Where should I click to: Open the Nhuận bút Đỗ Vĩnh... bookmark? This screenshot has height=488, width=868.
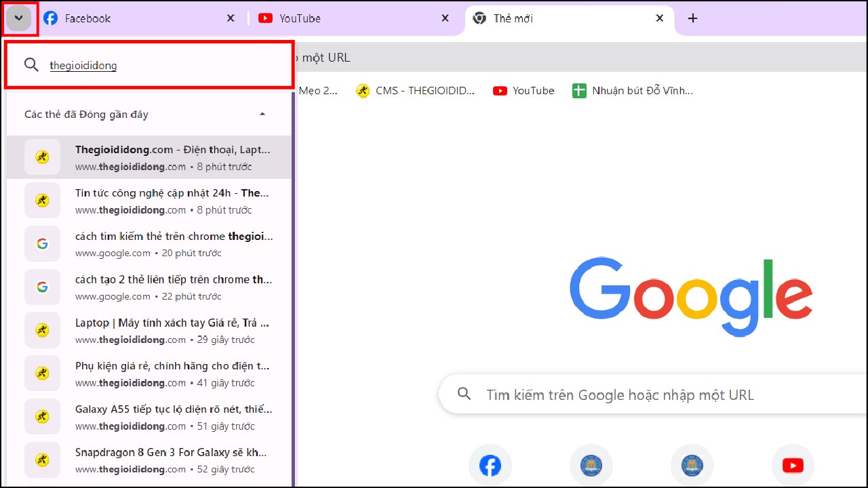(633, 91)
